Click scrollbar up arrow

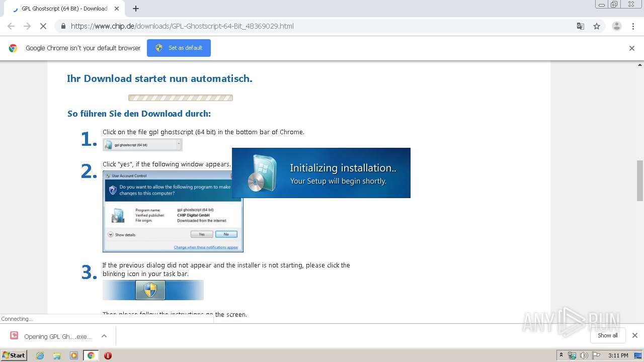[640, 64]
